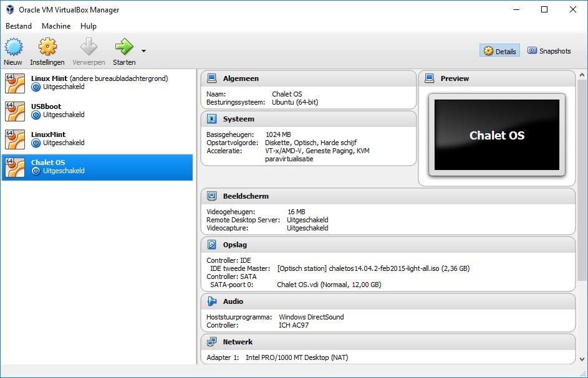
Task: Click Diskette, Optisch, Harde schijf boot order
Action: (311, 143)
